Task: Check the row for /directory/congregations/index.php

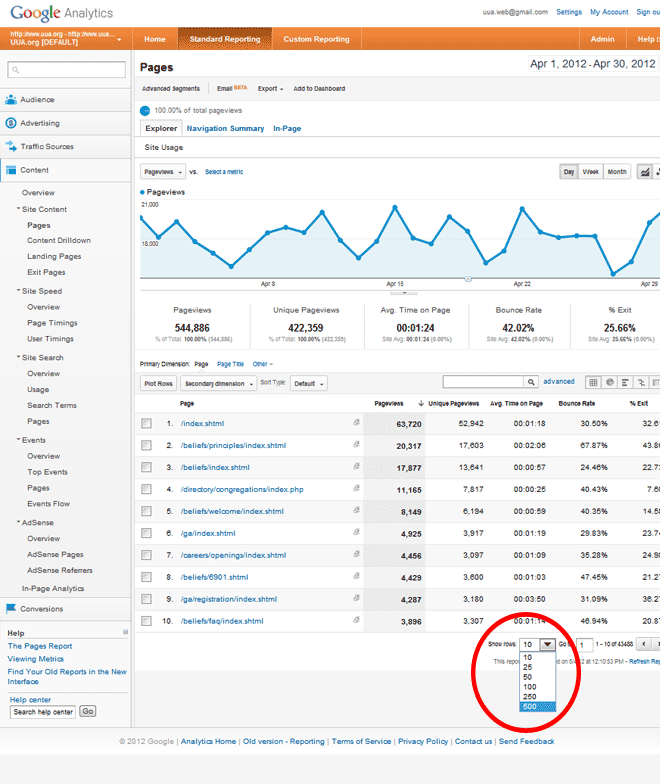Action: pyautogui.click(x=146, y=490)
